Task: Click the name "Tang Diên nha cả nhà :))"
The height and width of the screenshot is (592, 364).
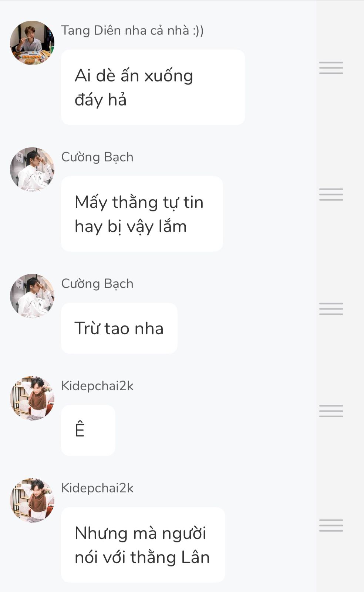Action: coord(132,30)
